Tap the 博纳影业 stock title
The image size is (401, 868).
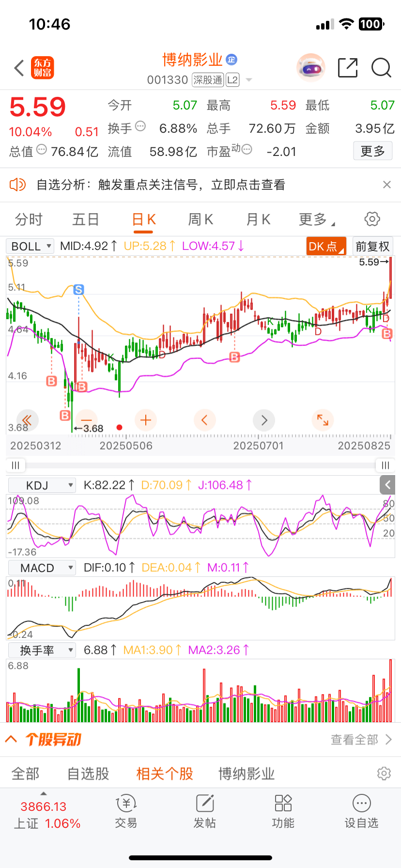192,60
